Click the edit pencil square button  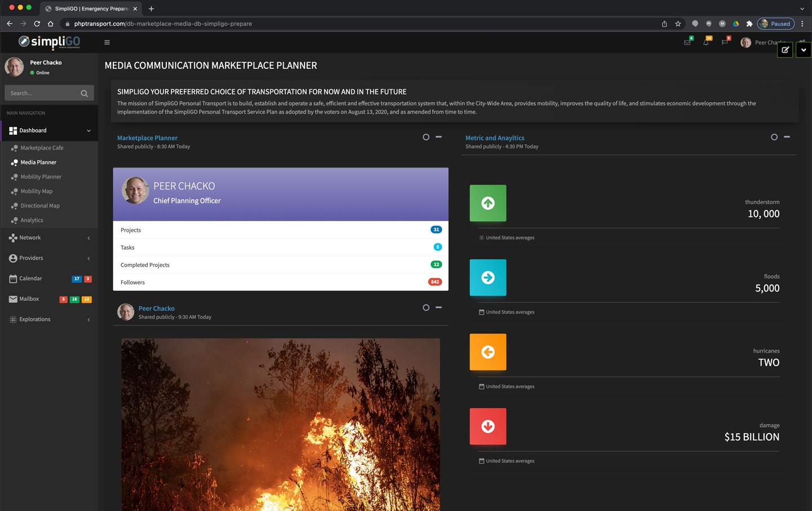point(785,50)
